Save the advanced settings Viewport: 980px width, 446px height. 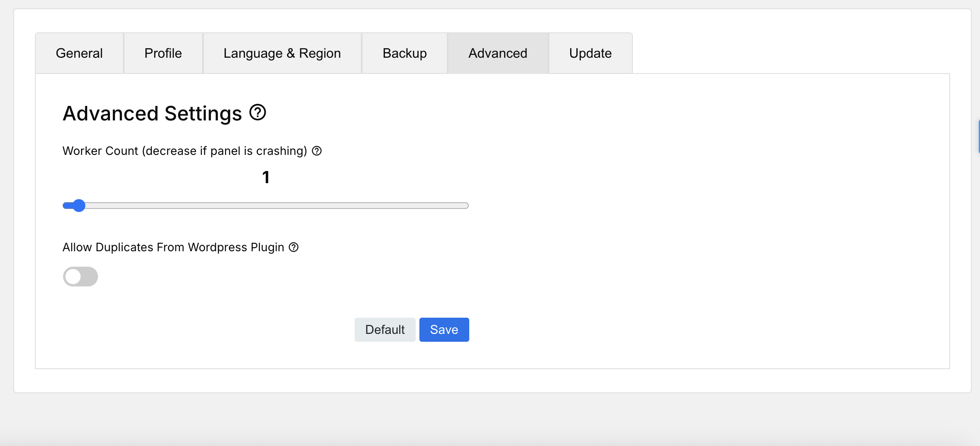coord(444,330)
